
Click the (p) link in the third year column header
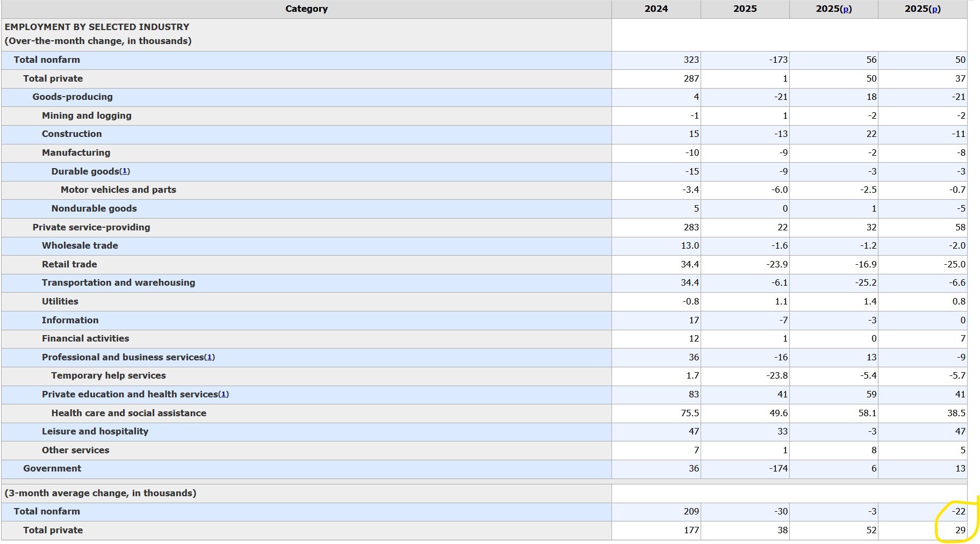[847, 9]
